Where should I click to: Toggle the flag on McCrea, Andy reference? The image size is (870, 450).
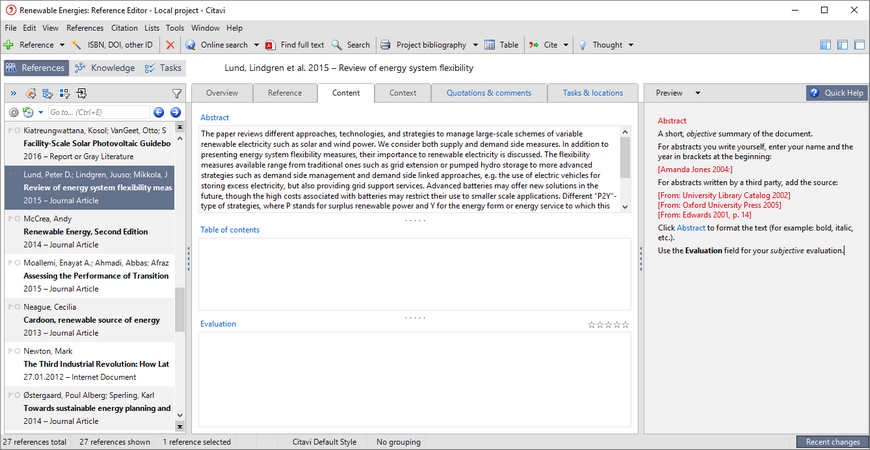11,219
